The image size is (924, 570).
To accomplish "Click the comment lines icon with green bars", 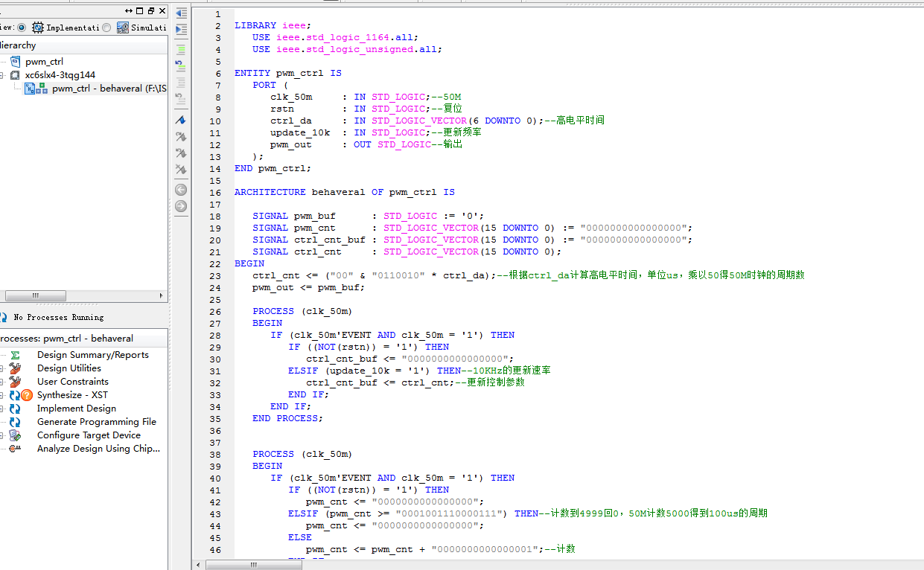I will 181,49.
